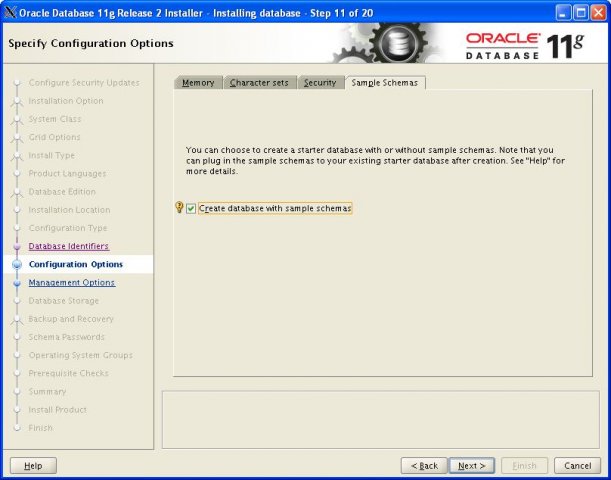Click the Database Edition step label
Screen dimensions: 611x480
click(62, 192)
